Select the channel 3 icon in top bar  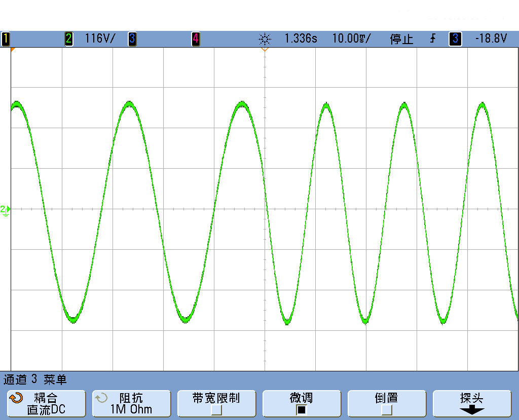point(132,38)
